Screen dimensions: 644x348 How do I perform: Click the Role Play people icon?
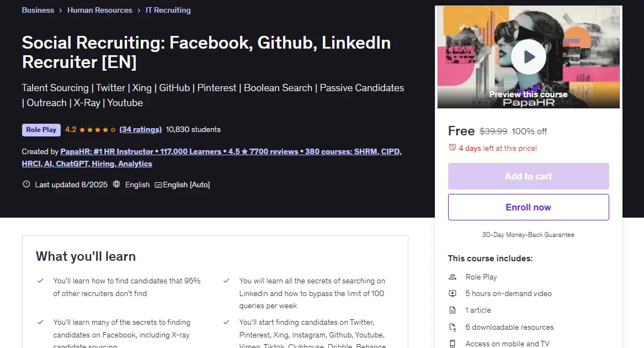pos(453,277)
